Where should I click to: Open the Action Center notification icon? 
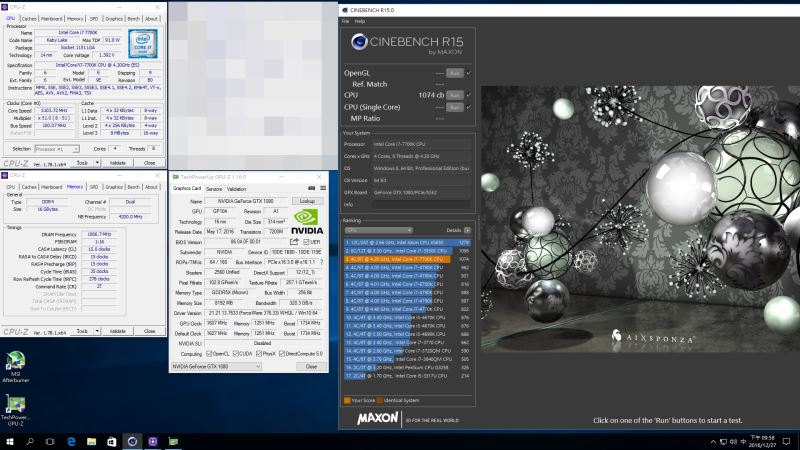click(x=786, y=441)
